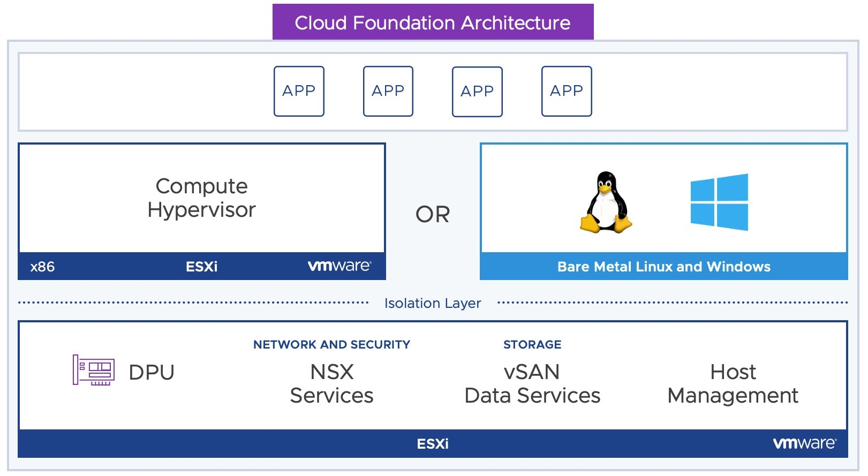
Task: Click ESXi label under Compute Hypervisor
Action: coord(202,267)
